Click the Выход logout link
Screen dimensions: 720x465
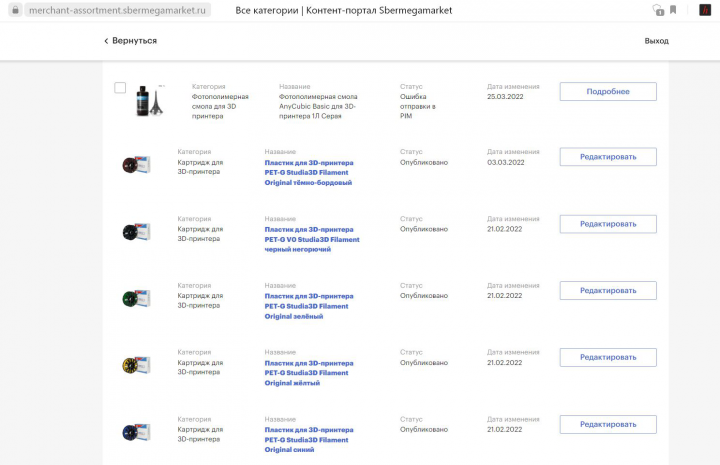656,41
